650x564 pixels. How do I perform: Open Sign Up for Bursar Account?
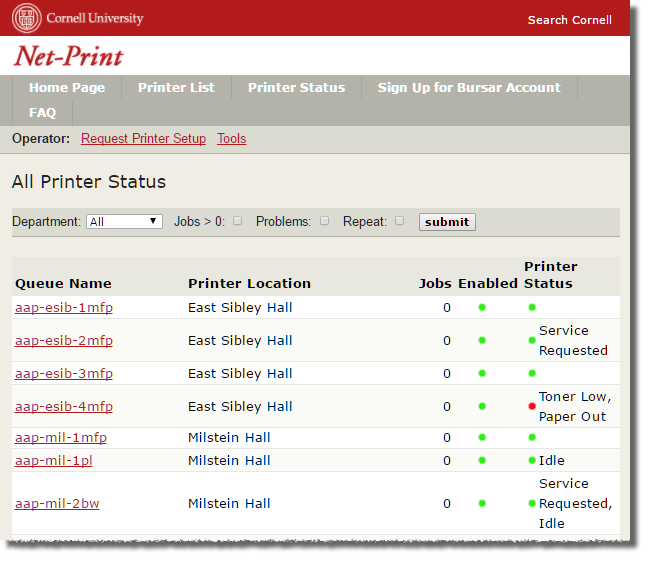469,87
